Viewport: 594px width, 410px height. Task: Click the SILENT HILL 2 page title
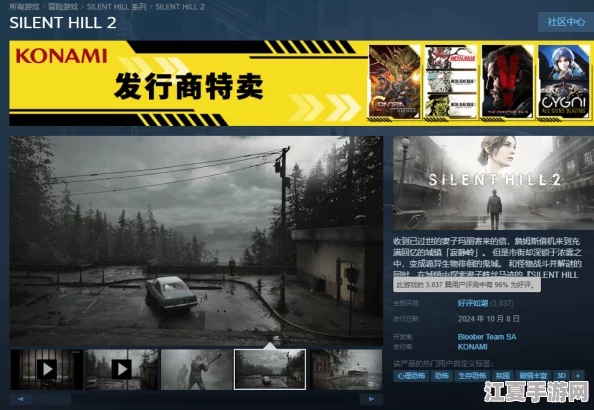pyautogui.click(x=63, y=23)
